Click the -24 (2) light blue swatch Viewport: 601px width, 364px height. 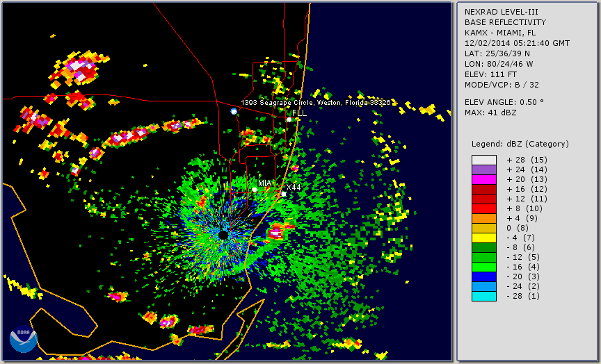[484, 286]
